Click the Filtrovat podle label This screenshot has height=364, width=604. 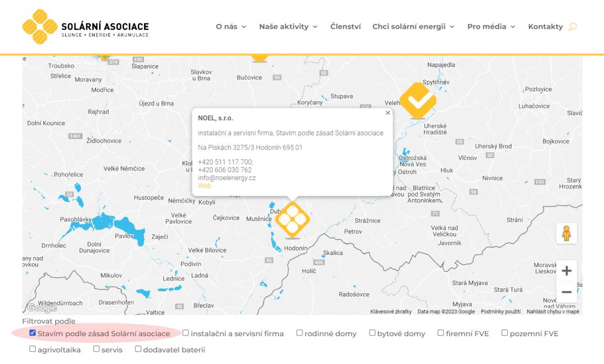(49, 321)
